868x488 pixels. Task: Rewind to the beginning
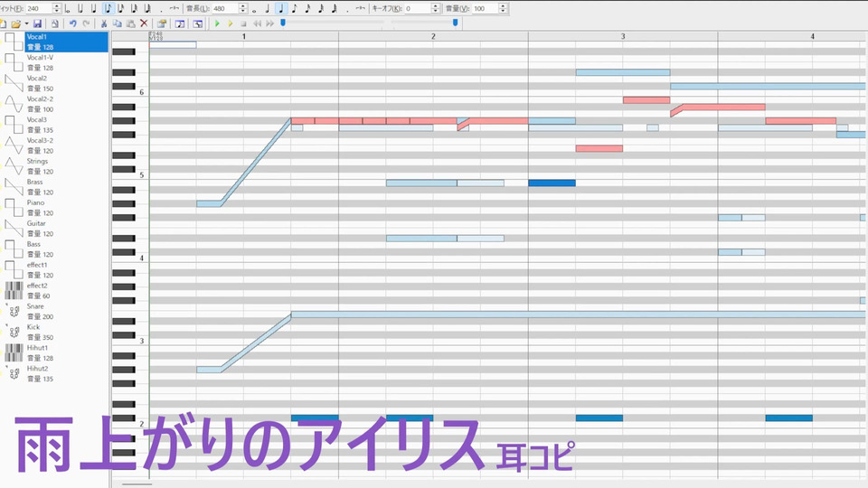click(x=258, y=23)
